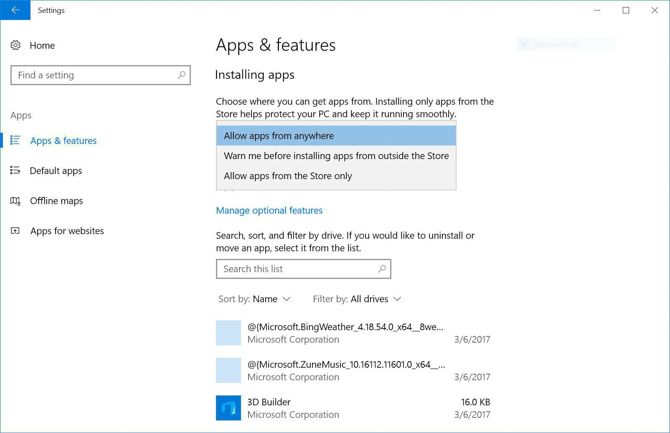Click the Offline maps sidebar icon
670x433 pixels.
(15, 201)
